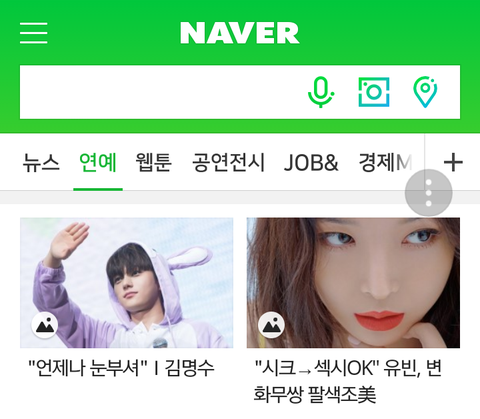Open the 웹툰 tab
480x419 pixels.
[154, 163]
